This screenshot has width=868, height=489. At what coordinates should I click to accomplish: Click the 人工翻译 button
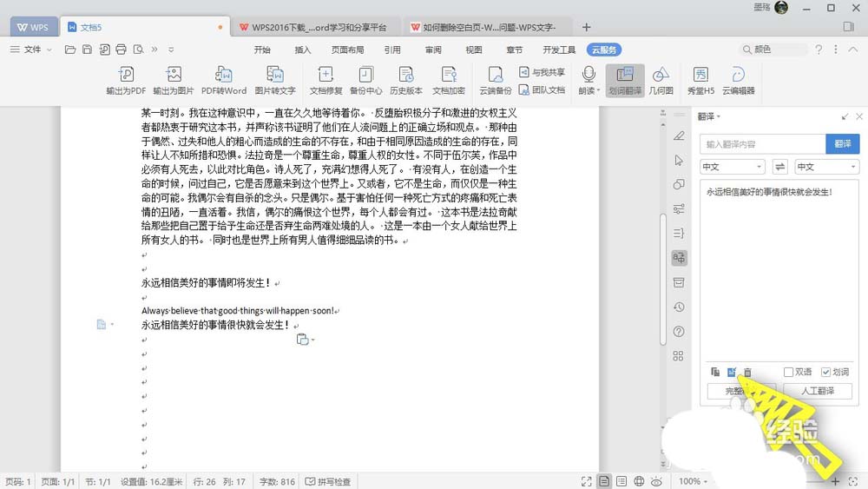pos(818,391)
